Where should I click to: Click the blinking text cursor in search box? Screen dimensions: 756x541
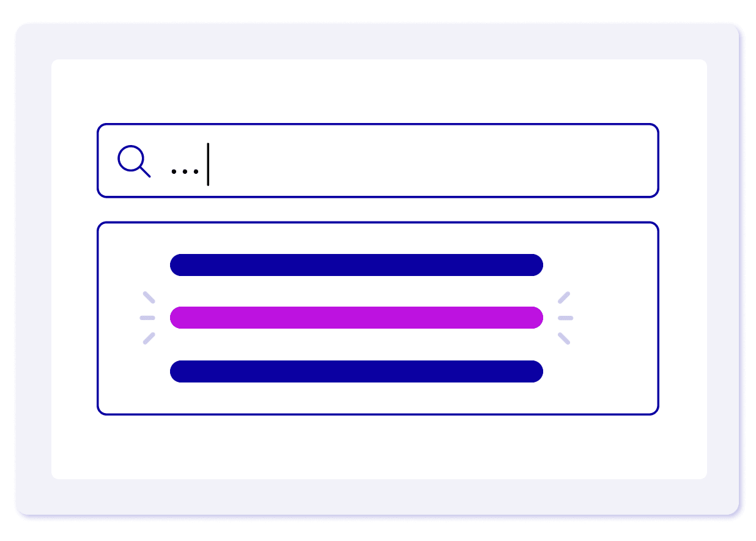(x=208, y=164)
